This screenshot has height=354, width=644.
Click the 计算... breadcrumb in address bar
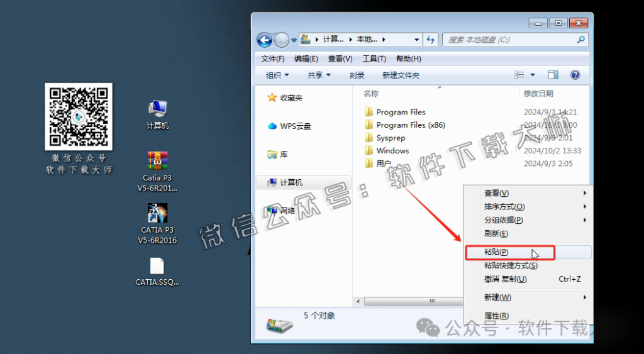click(333, 40)
